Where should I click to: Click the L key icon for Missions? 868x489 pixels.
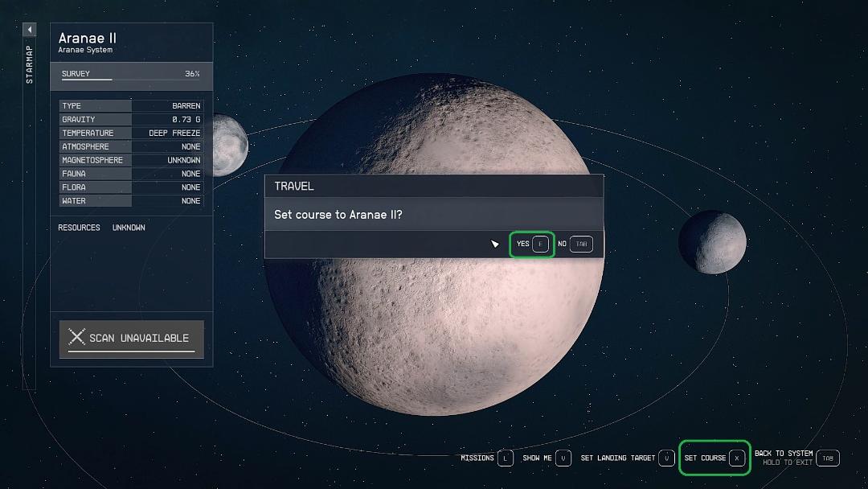[x=506, y=458]
